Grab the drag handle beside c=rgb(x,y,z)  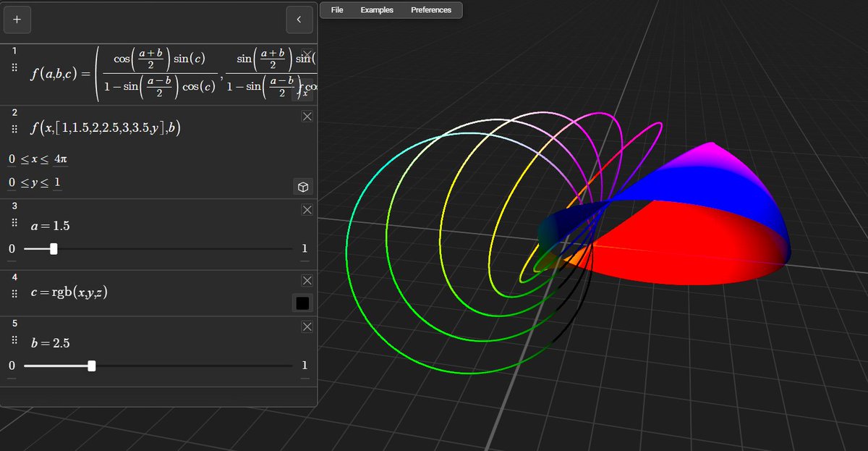[14, 294]
